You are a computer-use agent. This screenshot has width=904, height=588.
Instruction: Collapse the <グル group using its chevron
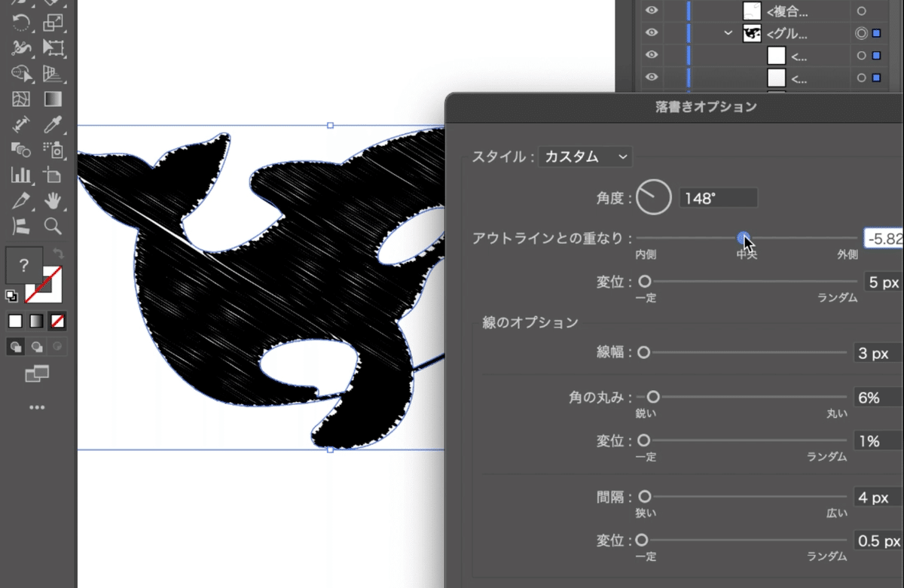pos(728,33)
